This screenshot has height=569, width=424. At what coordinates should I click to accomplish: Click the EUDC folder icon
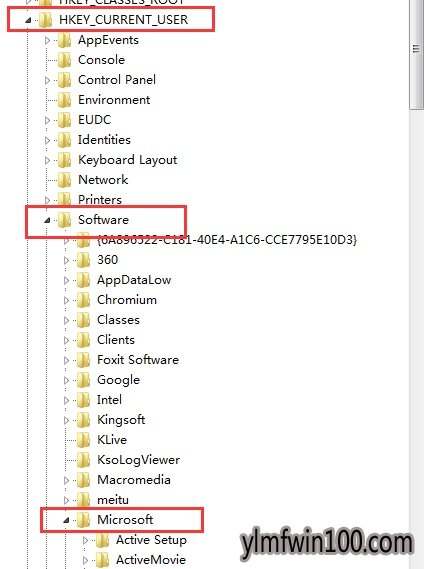click(x=65, y=120)
